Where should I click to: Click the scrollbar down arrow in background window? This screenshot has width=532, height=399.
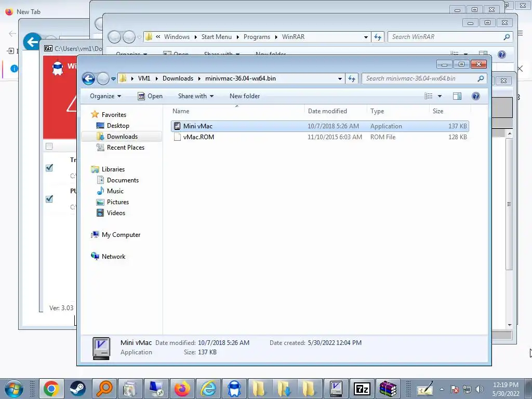(510, 325)
